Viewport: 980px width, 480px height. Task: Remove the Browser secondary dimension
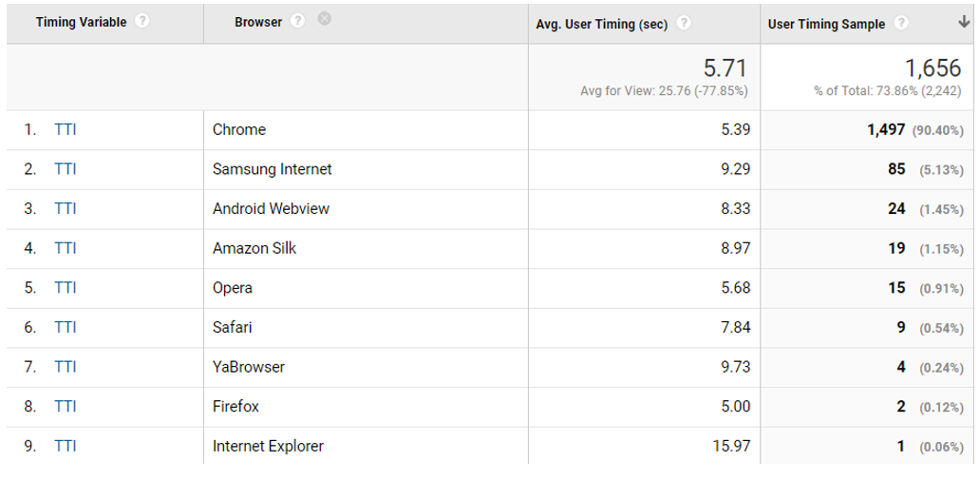[x=324, y=19]
